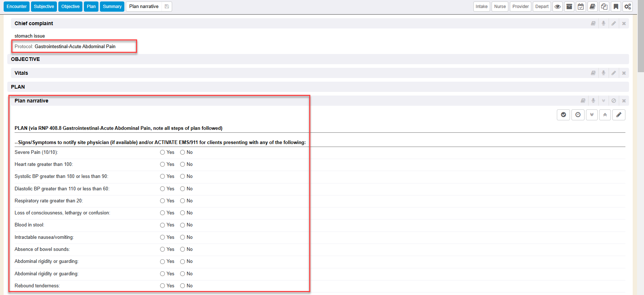Open the archive box icon in top toolbar
Image resolution: width=644 pixels, height=295 pixels.
pos(569,7)
